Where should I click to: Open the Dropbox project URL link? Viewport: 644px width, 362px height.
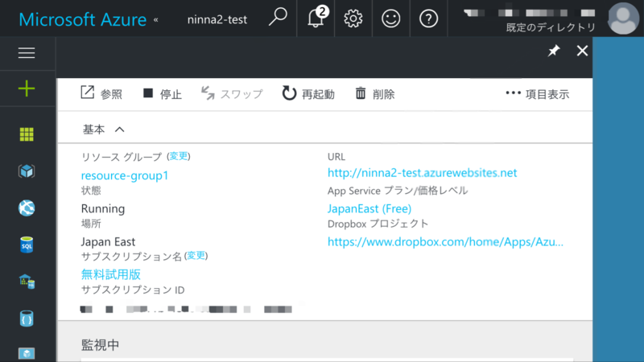[446, 242]
